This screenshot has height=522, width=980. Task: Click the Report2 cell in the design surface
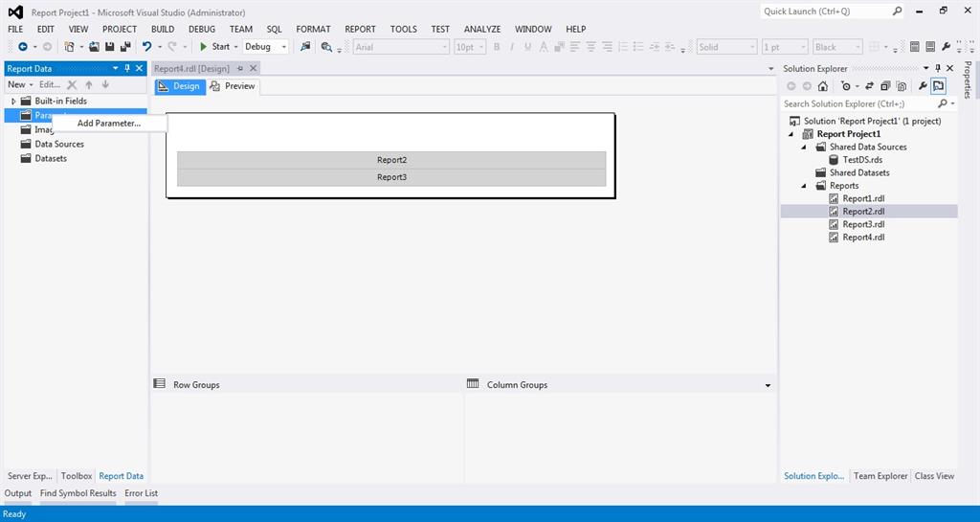[391, 160]
